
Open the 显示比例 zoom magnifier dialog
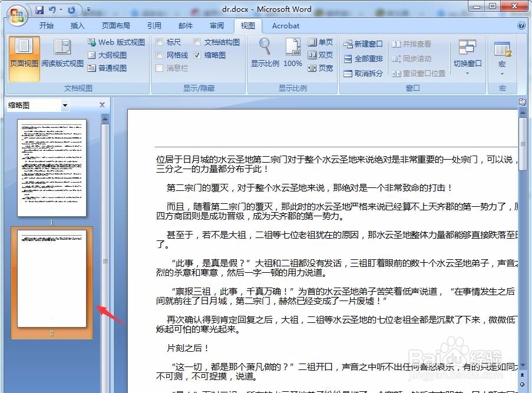coord(265,52)
